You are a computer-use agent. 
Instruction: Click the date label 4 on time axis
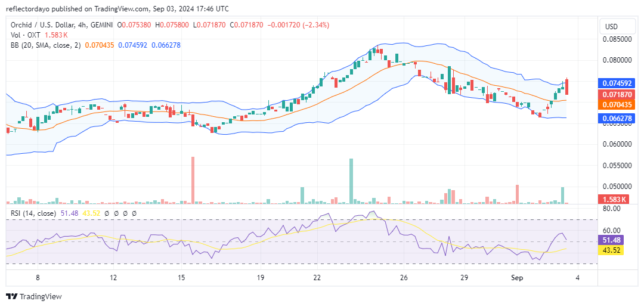coord(578,278)
